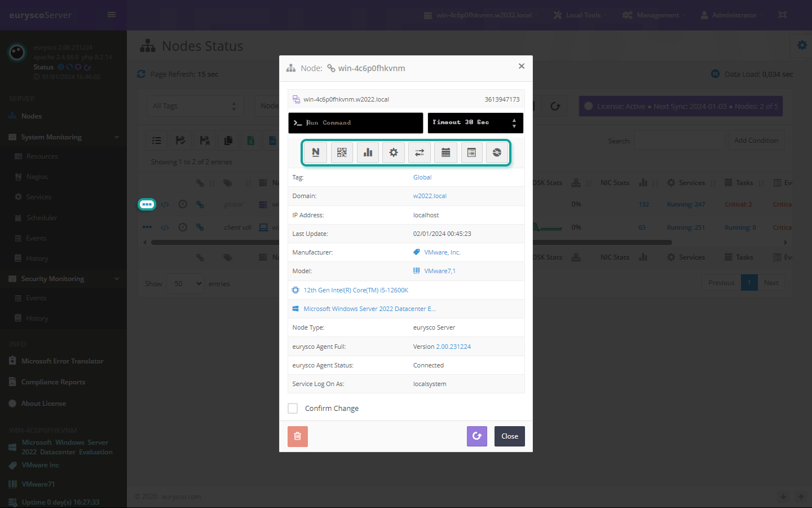Click the Close button in node dialog
The width and height of the screenshot is (812, 508).
point(510,436)
